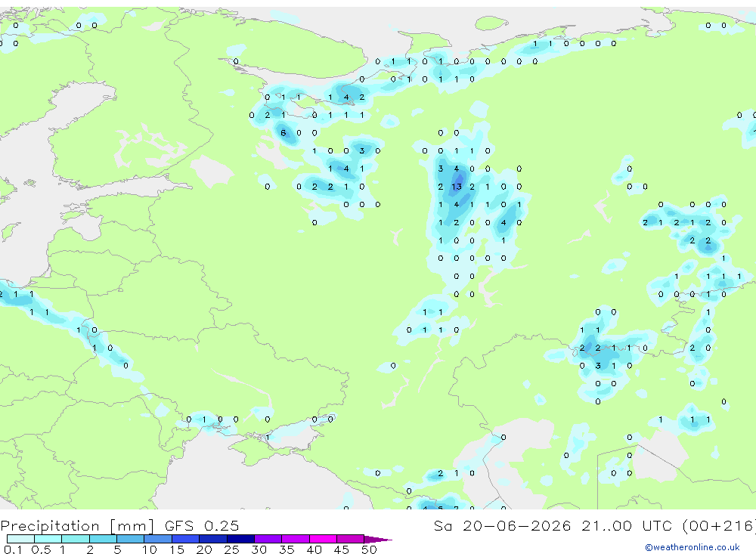
Task: Select the "(00+216)" forecast offset text
Action: tap(720, 525)
